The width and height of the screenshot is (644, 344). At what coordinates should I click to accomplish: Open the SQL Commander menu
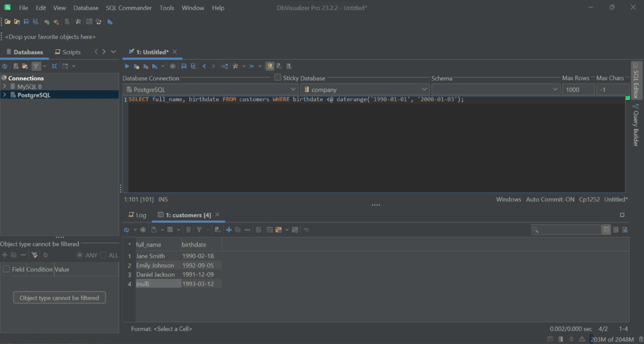click(x=129, y=7)
